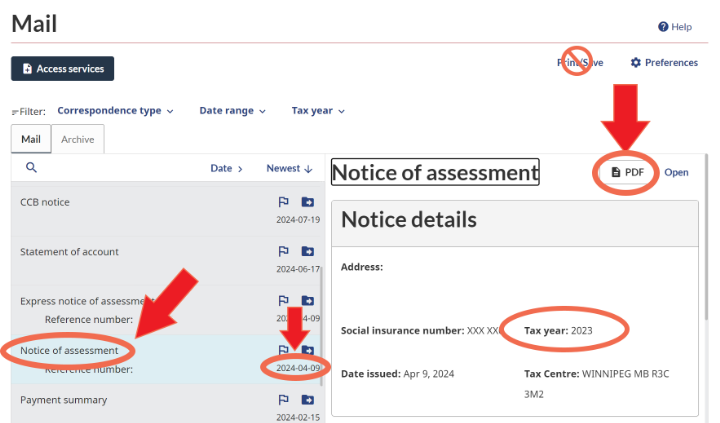Archive the Payment summary message
The height and width of the screenshot is (423, 720).
coord(307,400)
